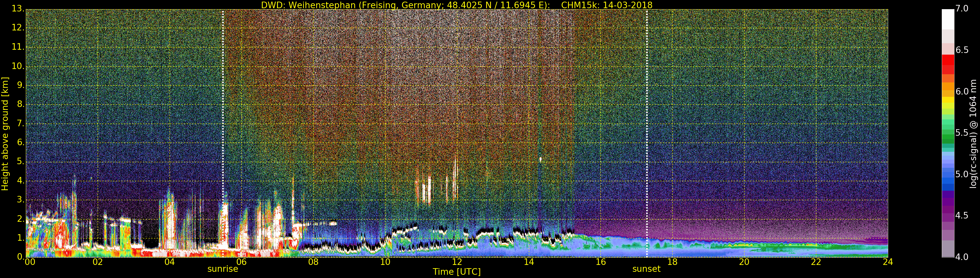
Task: Click the colorbar value '5.5'
Action: (x=962, y=133)
